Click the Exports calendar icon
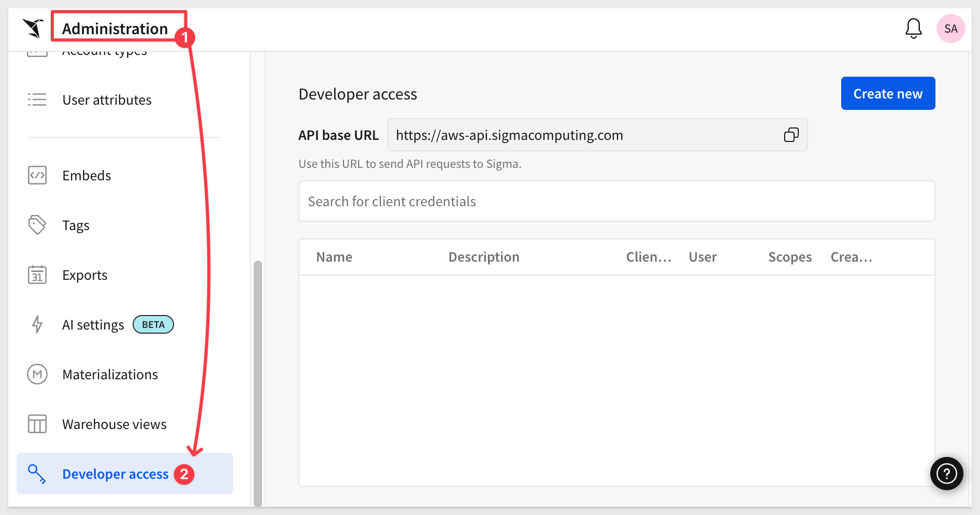The width and height of the screenshot is (980, 515). click(37, 275)
